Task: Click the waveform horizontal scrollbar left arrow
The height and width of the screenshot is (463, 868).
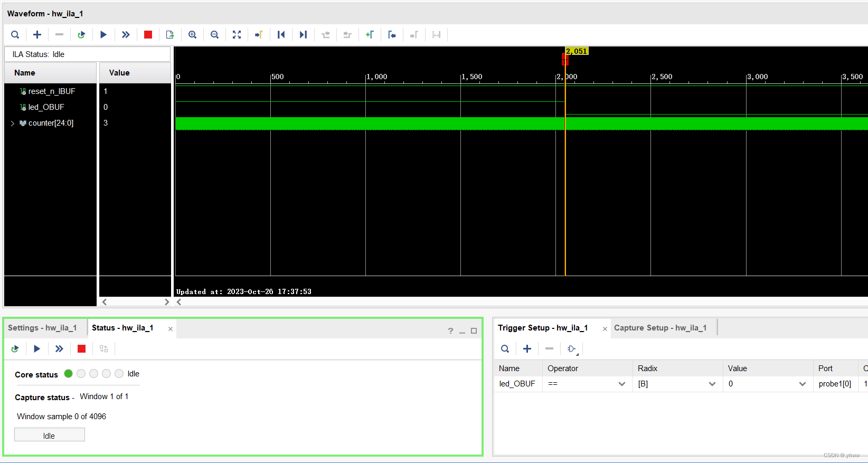Action: click(x=179, y=302)
